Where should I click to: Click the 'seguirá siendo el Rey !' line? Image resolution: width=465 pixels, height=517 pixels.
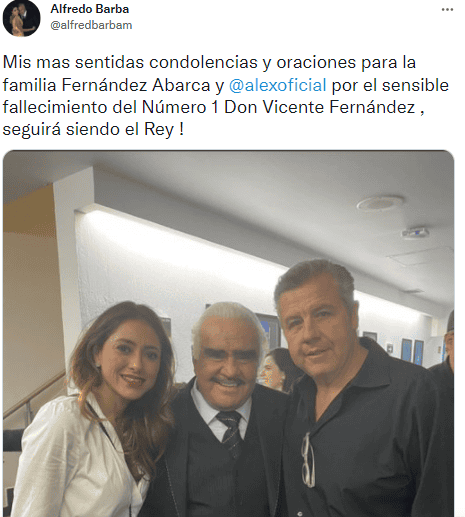click(93, 129)
